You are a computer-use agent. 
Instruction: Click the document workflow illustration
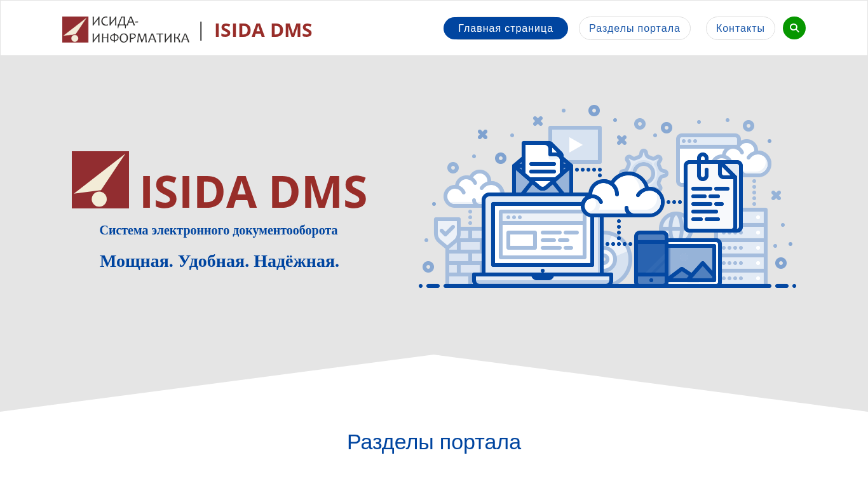(x=607, y=197)
